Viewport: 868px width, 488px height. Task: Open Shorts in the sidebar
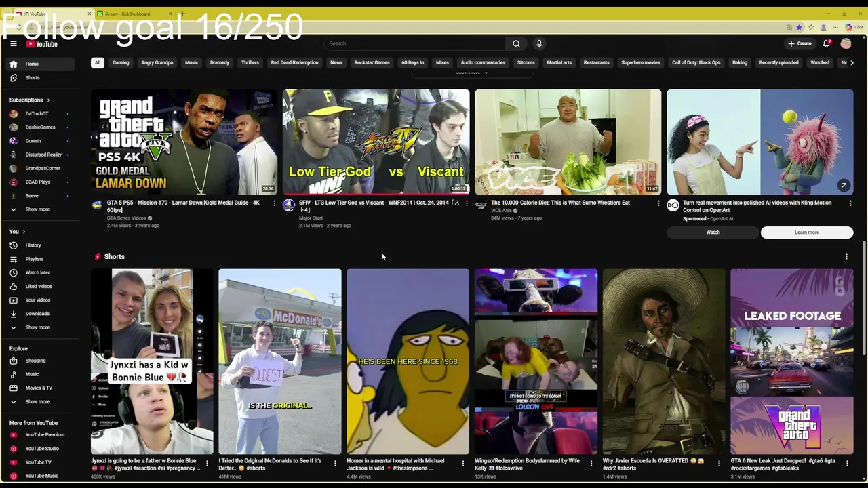point(41,77)
